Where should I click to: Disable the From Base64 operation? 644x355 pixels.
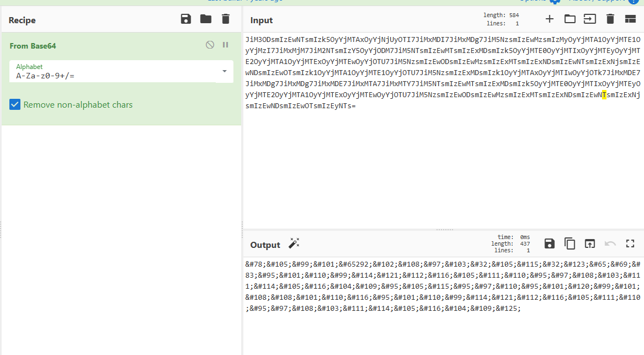210,45
